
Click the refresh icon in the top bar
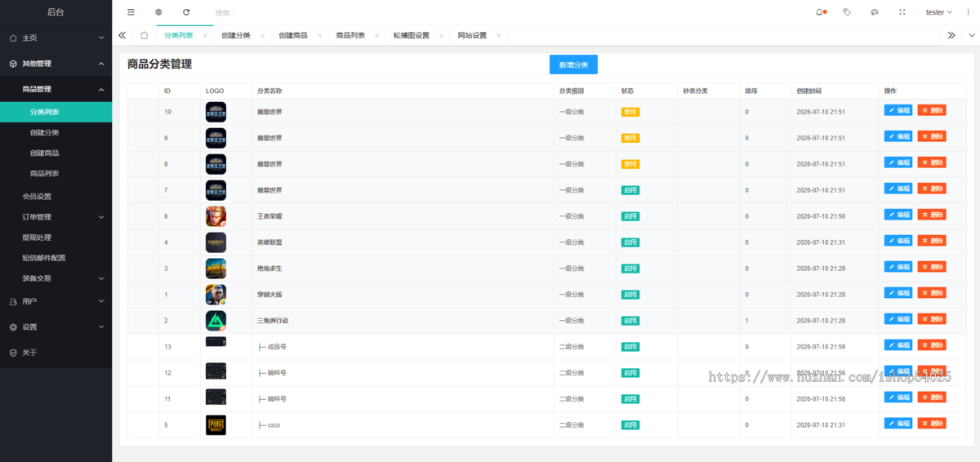coord(186,12)
